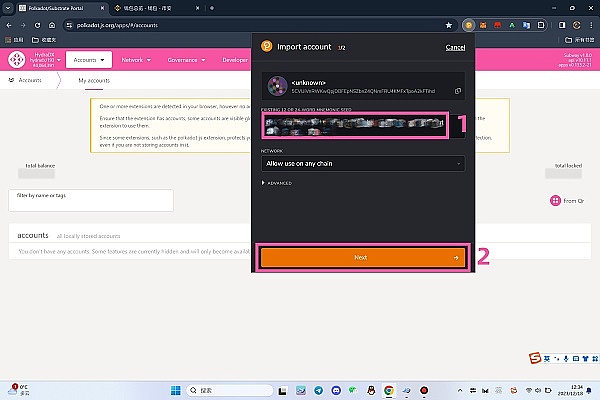600x400 pixels.
Task: Open the polkadot.js extension toolbar icon
Action: click(467, 22)
